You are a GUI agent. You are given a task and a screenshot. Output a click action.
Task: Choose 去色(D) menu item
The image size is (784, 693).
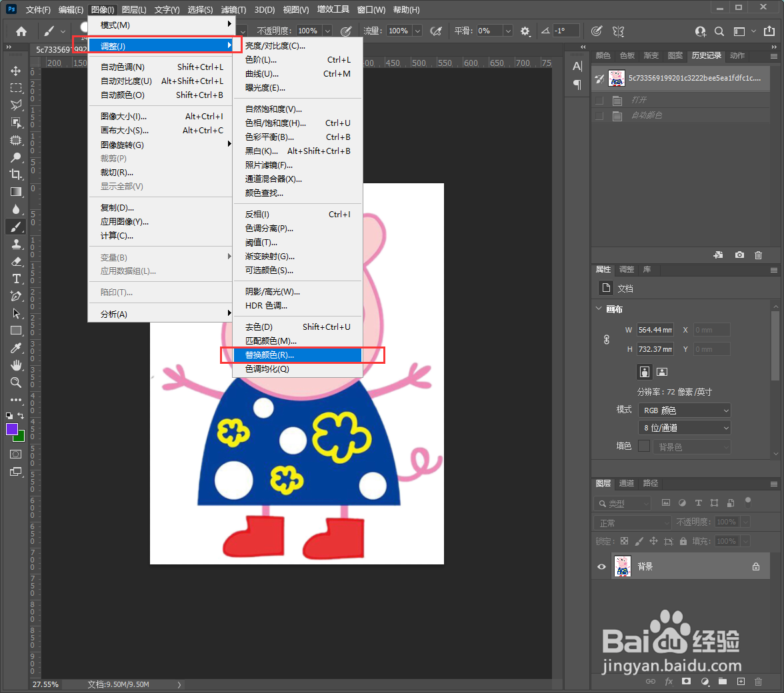click(297, 327)
